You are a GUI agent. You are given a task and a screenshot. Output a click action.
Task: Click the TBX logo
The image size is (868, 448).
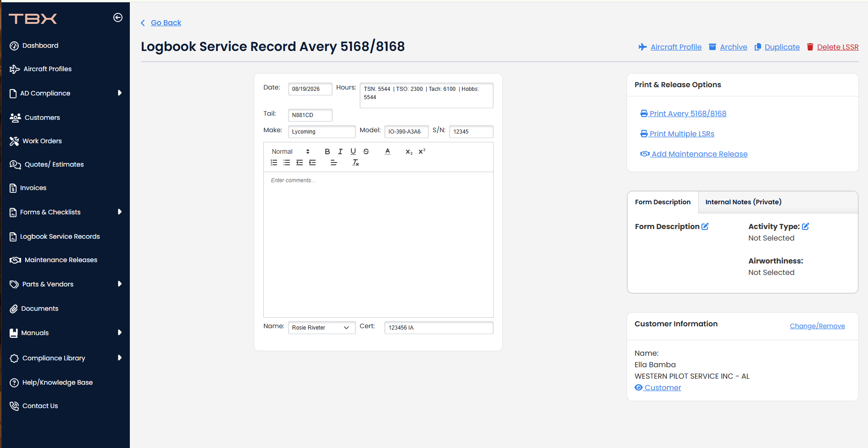point(33,18)
